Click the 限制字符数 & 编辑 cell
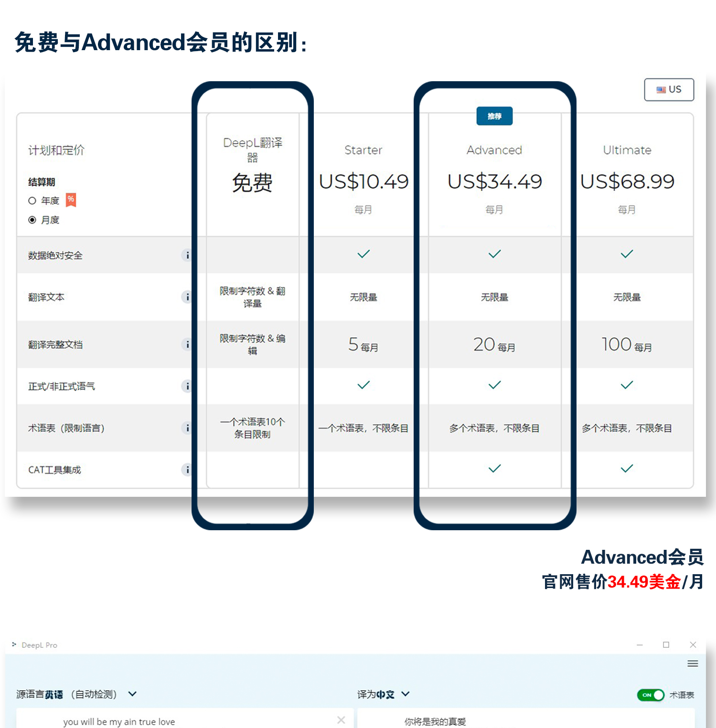 coord(252,344)
